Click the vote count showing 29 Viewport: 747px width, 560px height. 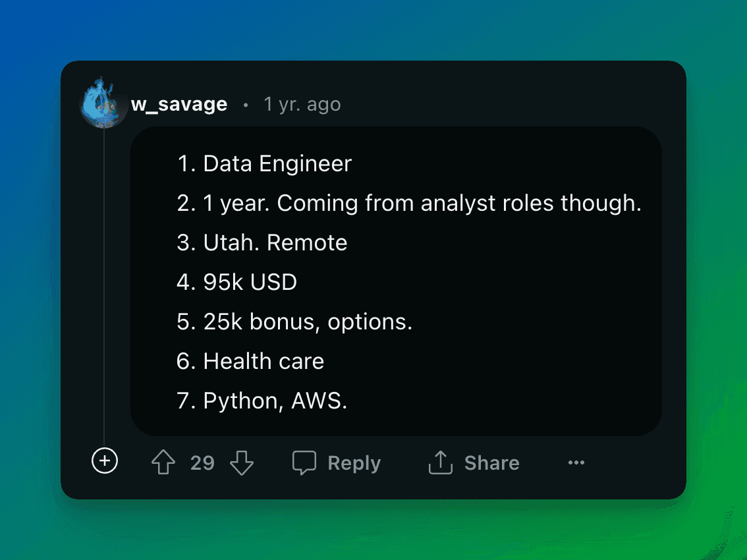(x=202, y=462)
